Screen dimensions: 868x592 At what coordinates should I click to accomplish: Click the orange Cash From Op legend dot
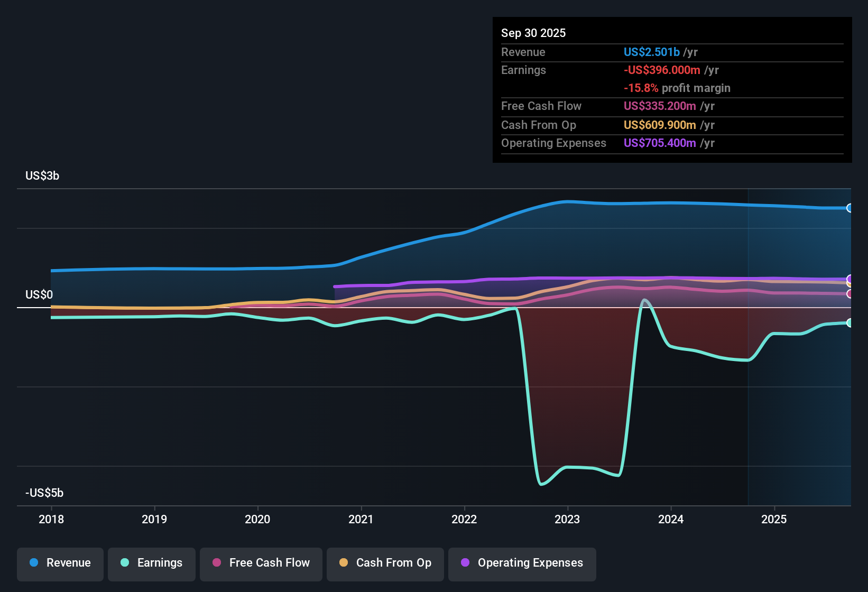click(x=344, y=563)
